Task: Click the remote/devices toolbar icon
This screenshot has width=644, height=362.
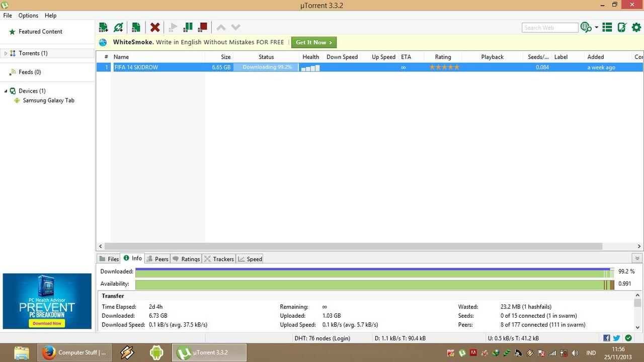Action: coord(622,27)
